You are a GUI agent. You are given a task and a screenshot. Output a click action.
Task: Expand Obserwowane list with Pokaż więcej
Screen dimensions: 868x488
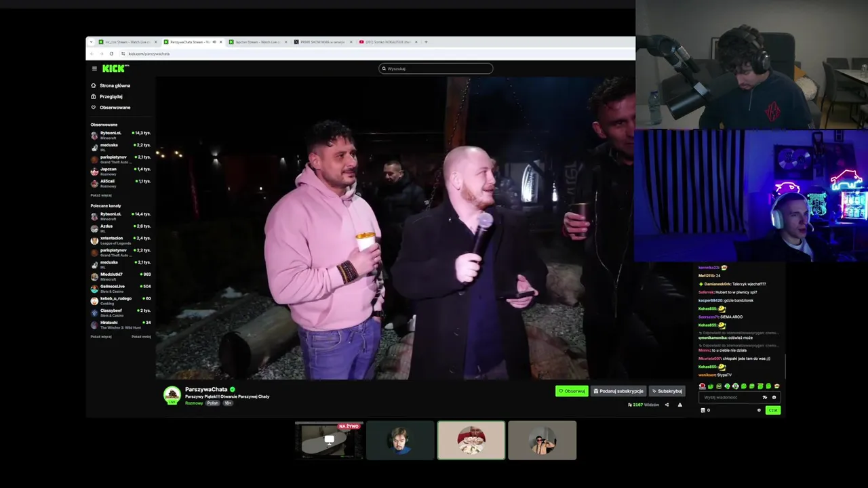point(101,195)
